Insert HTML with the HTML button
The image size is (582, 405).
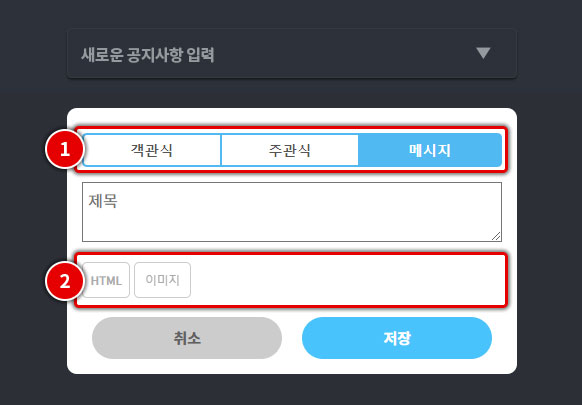pos(106,280)
